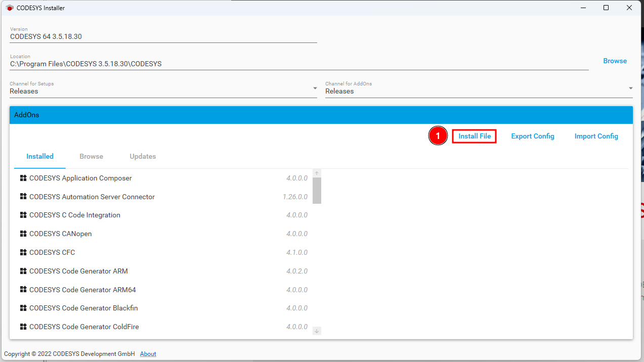The height and width of the screenshot is (362, 644).
Task: Click the add-on list scrollbar thumb
Action: [x=317, y=191]
